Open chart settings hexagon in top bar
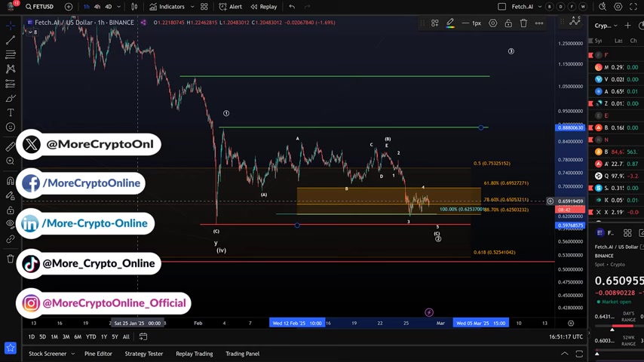Screen dimensions: 644x362 [618, 7]
